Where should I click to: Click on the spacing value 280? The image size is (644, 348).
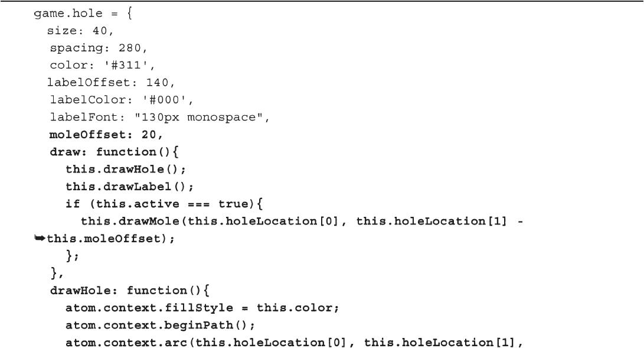129,48
